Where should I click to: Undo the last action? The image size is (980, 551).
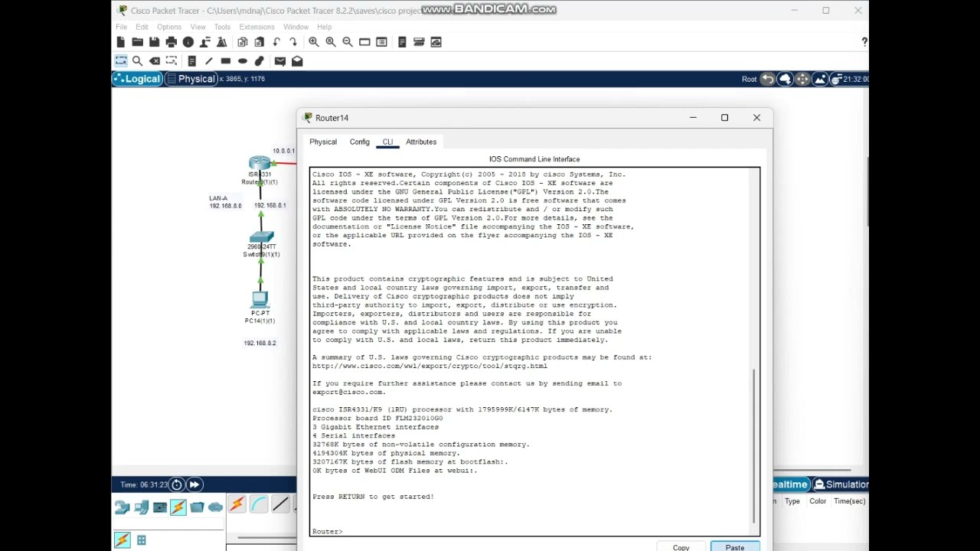(x=276, y=42)
